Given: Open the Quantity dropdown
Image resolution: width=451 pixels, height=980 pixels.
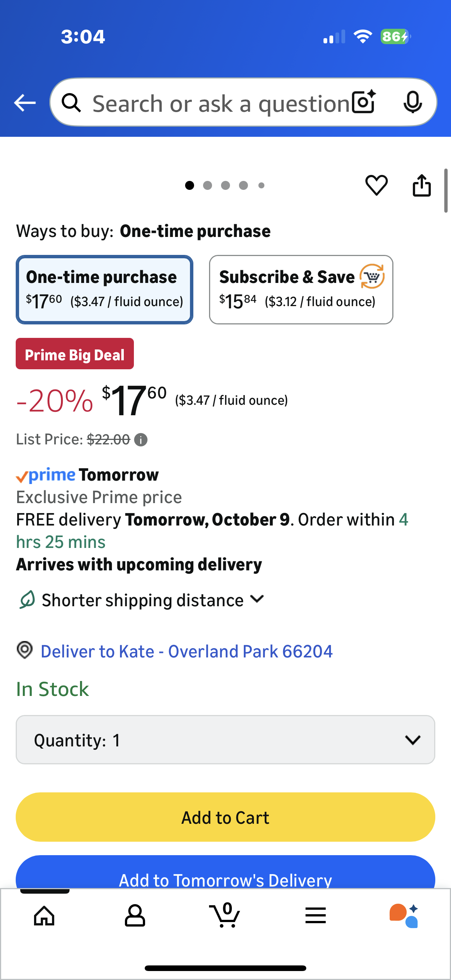Looking at the screenshot, I should tap(225, 740).
